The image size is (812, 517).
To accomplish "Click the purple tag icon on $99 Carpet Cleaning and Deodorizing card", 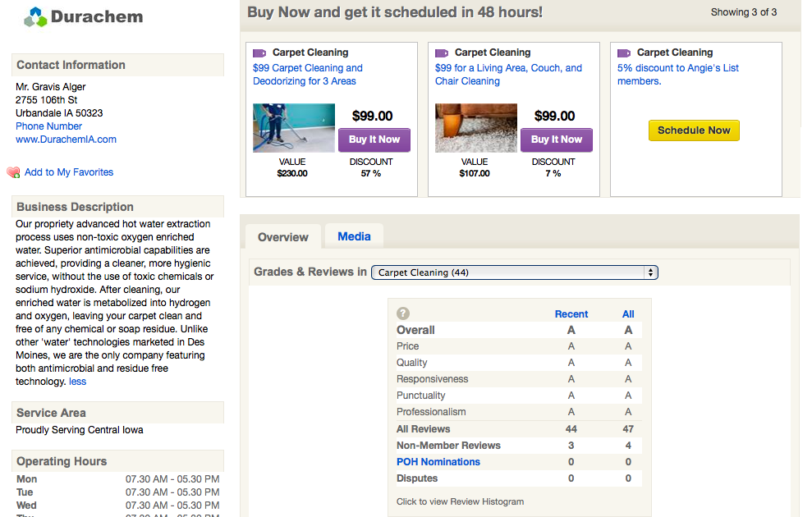I will pyautogui.click(x=259, y=53).
